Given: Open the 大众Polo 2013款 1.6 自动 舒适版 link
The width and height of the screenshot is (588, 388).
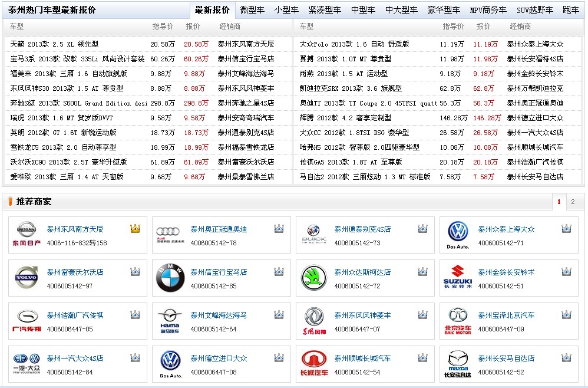Looking at the screenshot, I should (354, 44).
